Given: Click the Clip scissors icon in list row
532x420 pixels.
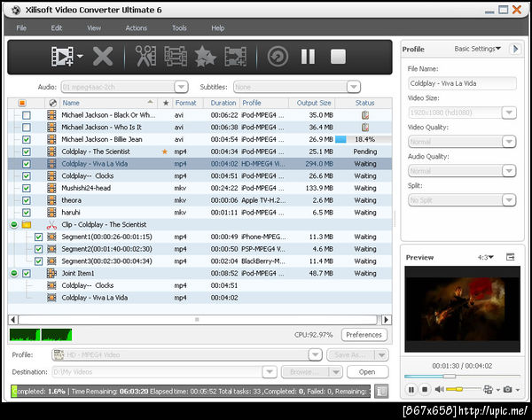Looking at the screenshot, I should (51, 225).
